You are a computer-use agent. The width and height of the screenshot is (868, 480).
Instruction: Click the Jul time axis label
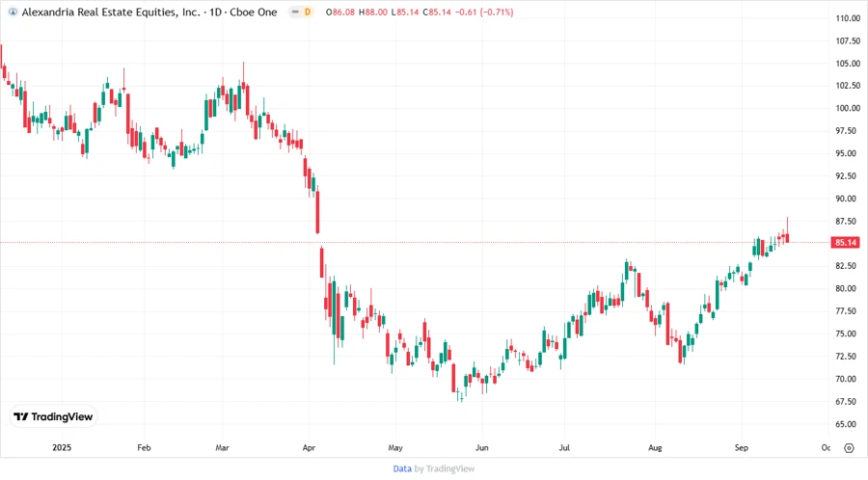[x=564, y=447]
